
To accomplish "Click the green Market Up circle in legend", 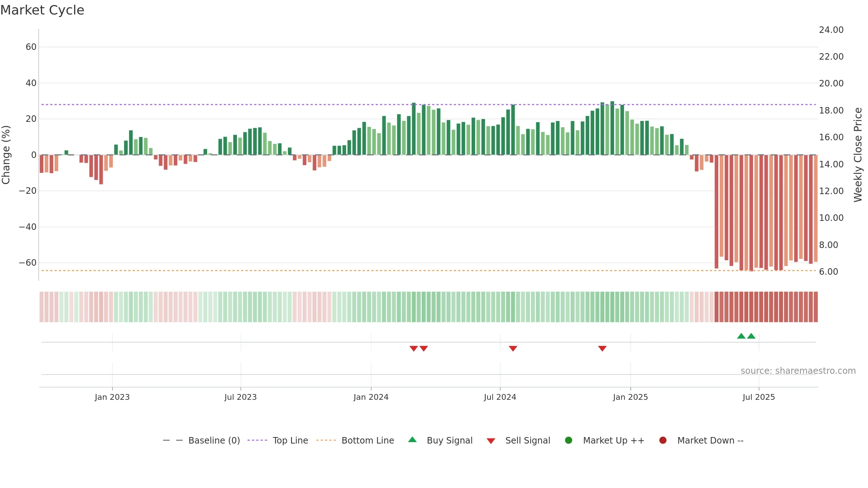I will click(x=569, y=440).
